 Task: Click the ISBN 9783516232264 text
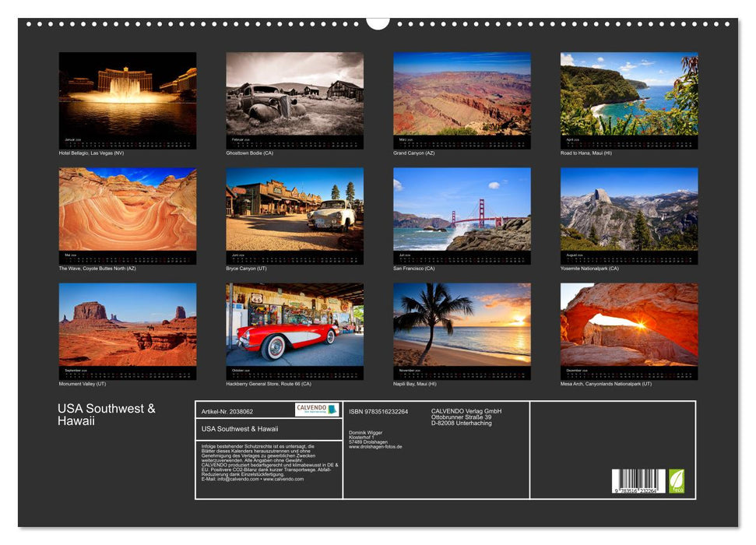pos(378,412)
